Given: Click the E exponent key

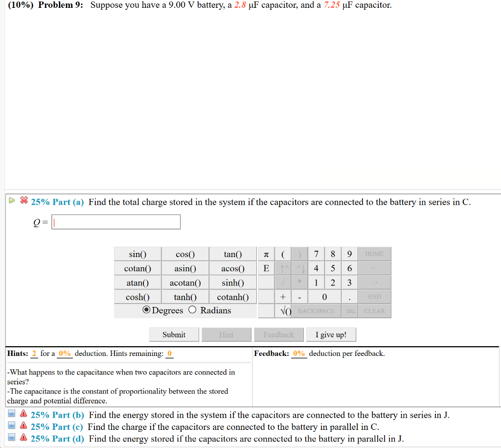Looking at the screenshot, I should [266, 268].
